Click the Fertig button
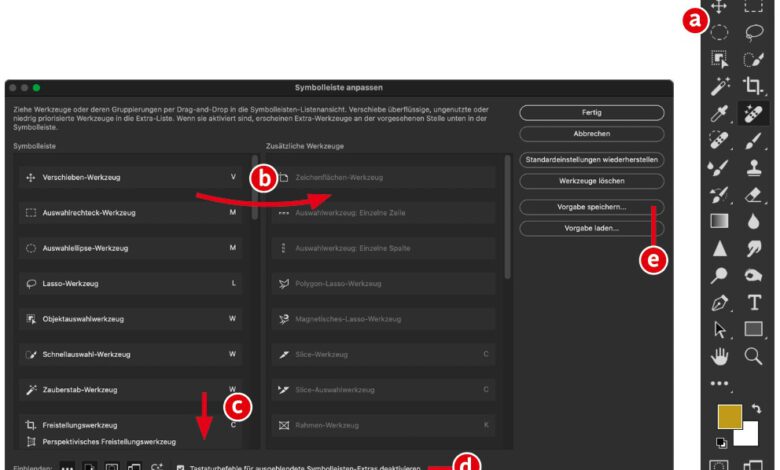The width and height of the screenshot is (780, 470). (x=591, y=113)
